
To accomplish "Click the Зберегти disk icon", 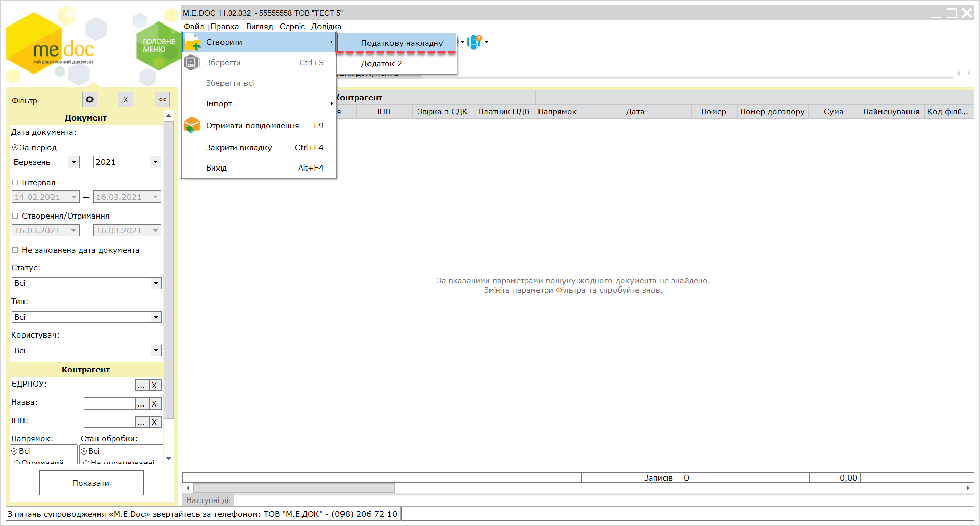I will (x=191, y=62).
